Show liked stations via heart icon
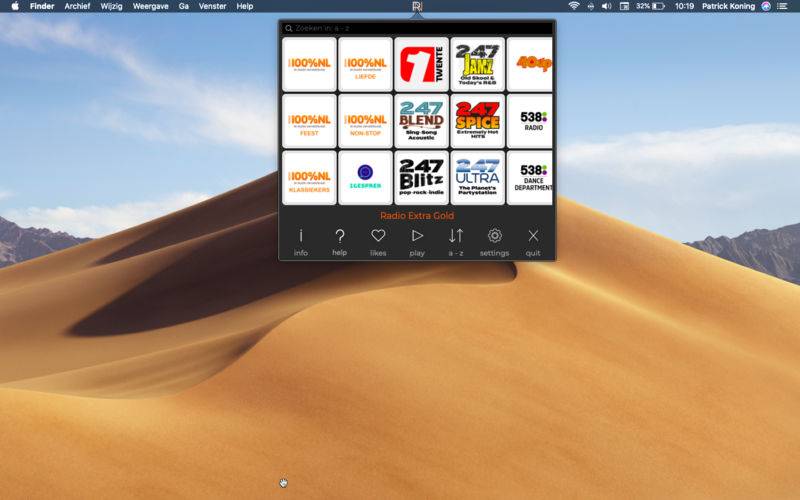This screenshot has height=500, width=800. click(x=378, y=242)
